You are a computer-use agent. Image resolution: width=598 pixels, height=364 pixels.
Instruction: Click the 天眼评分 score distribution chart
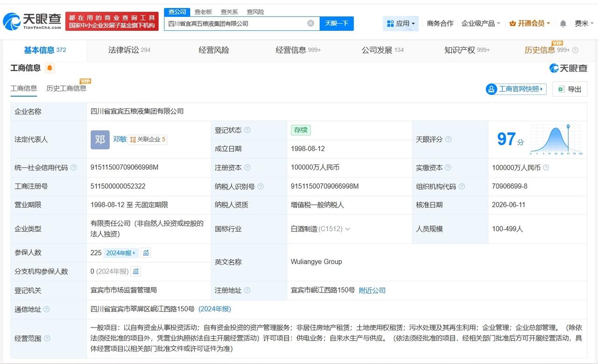point(556,139)
